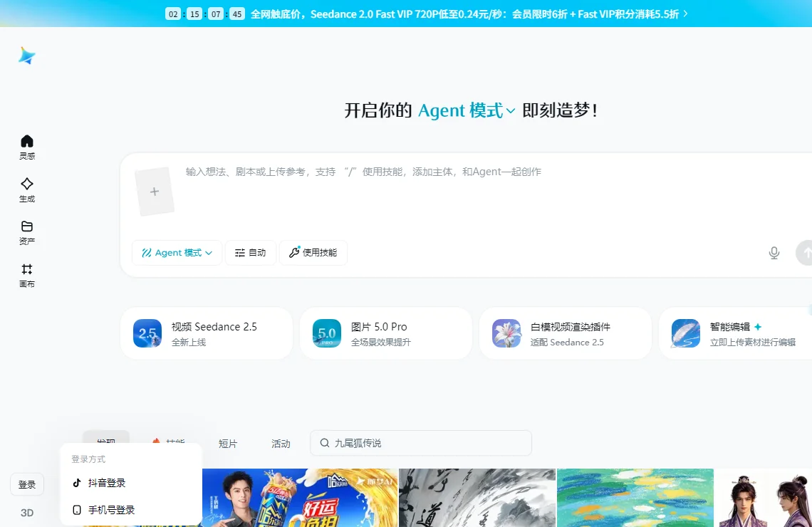Expand the Agent 模式 dropdown in the headline
The height and width of the screenshot is (527, 812).
click(467, 110)
